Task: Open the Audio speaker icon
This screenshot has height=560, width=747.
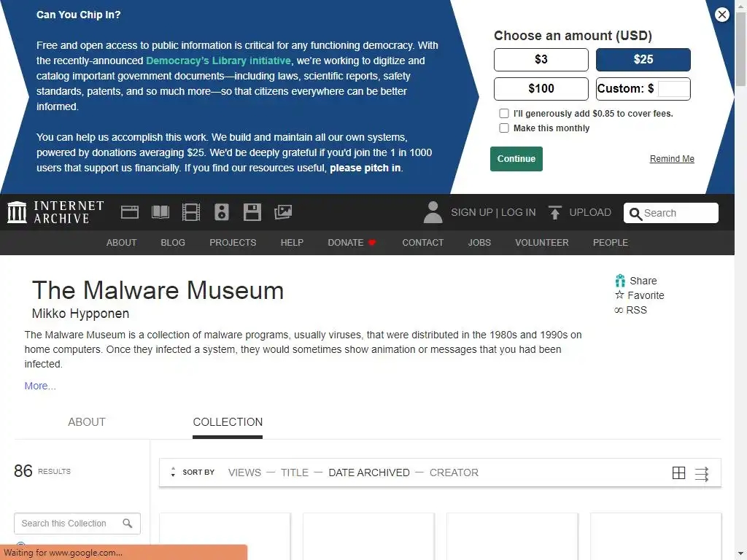Action: (222, 212)
